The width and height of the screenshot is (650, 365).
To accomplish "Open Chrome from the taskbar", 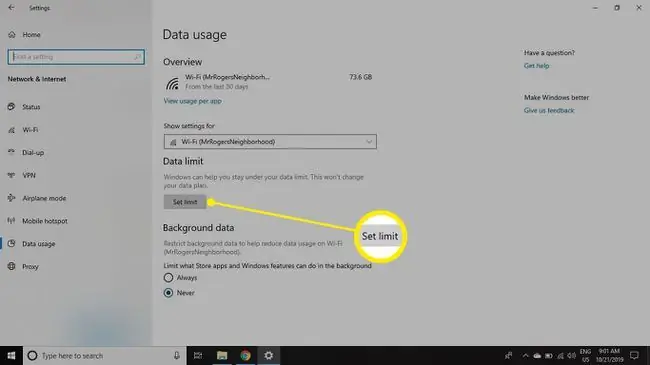I will click(245, 355).
